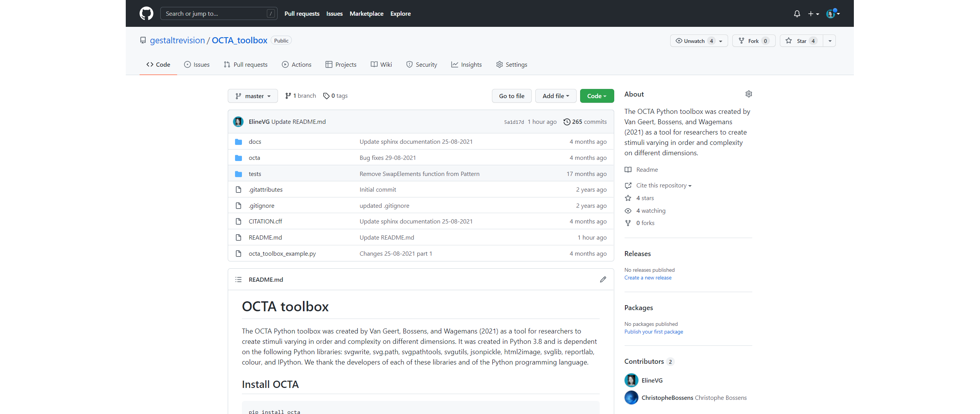
Task: Open the green Code dropdown
Action: click(x=597, y=96)
